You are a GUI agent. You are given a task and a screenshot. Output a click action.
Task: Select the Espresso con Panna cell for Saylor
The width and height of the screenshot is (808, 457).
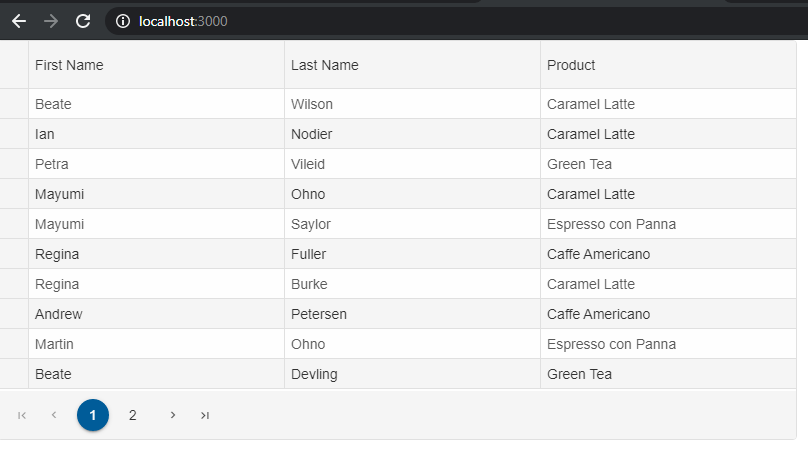tap(668, 224)
